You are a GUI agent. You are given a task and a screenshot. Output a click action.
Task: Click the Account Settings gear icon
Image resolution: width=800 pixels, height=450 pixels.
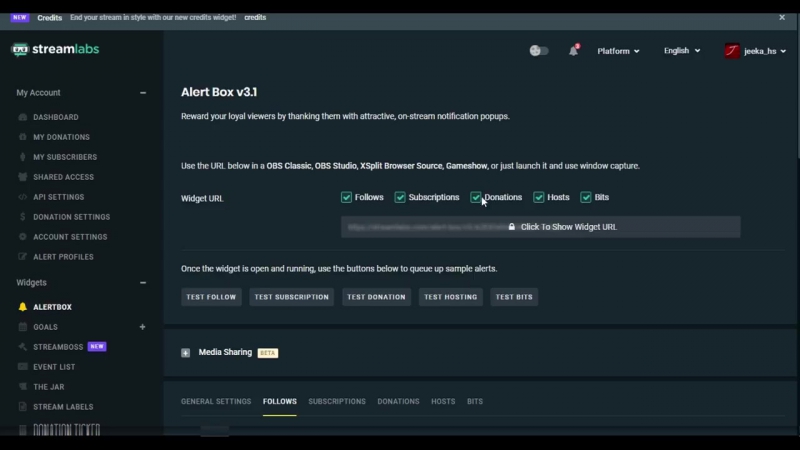[22, 236]
